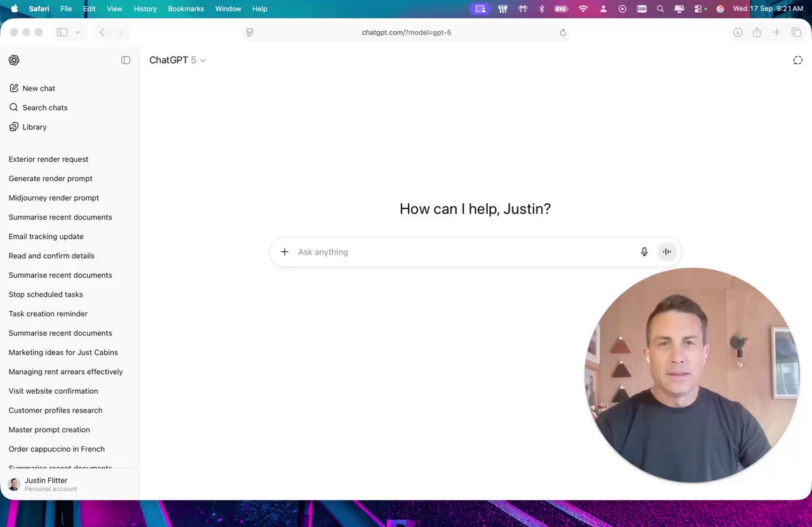Show Safari tab overview icon

(x=796, y=32)
